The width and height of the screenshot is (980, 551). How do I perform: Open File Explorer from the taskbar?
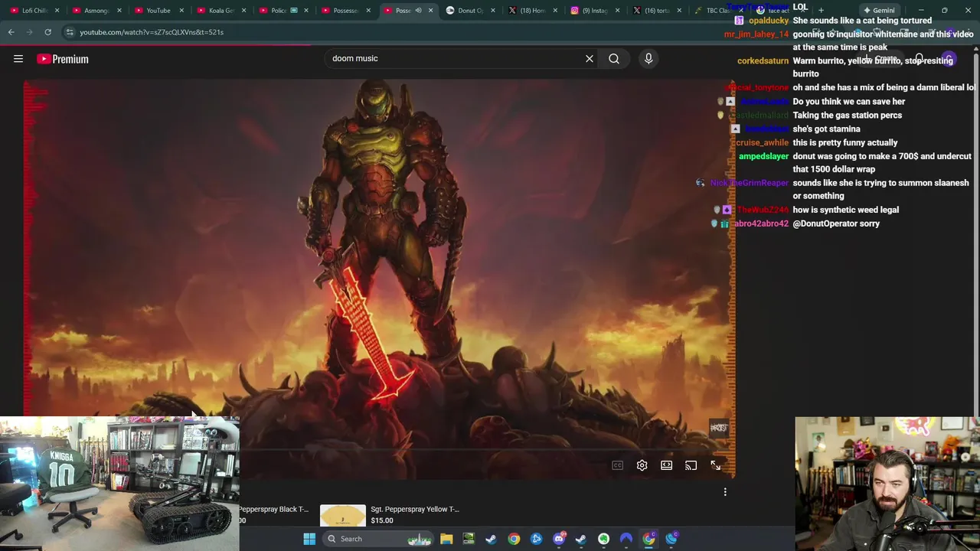click(x=446, y=539)
